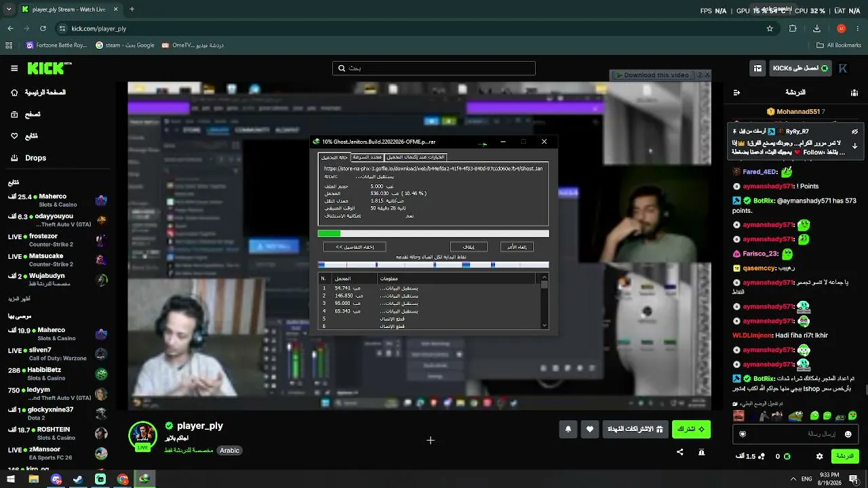The height and width of the screenshot is (488, 868).
Task: Open ROSHTEIN's channel in sidebar
Action: (x=58, y=433)
